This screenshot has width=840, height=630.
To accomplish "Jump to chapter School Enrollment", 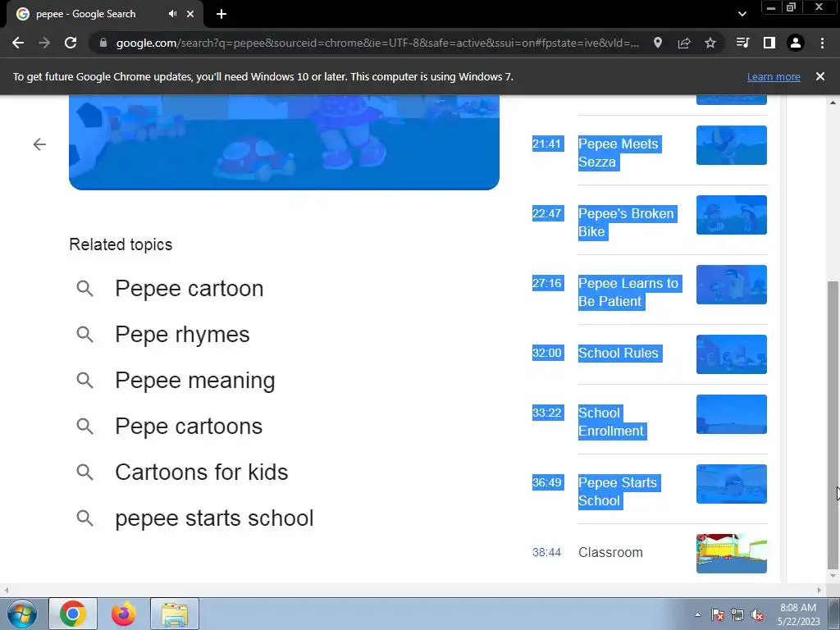I will coord(612,422).
